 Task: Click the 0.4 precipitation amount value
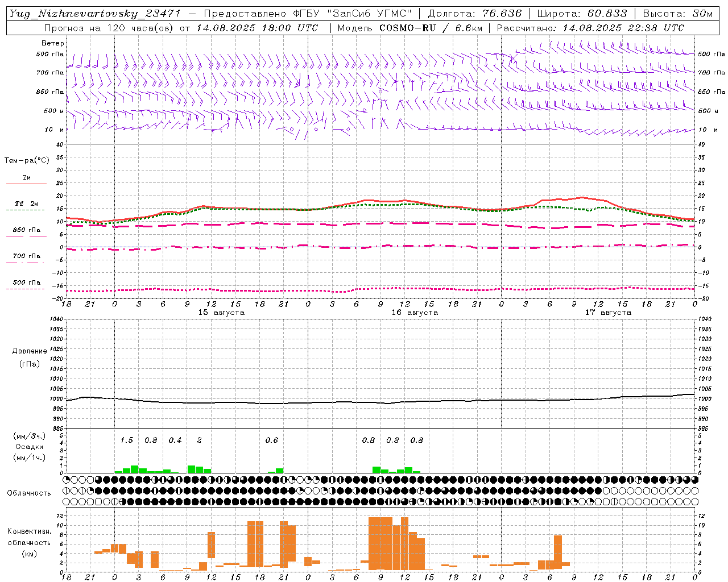(175, 440)
